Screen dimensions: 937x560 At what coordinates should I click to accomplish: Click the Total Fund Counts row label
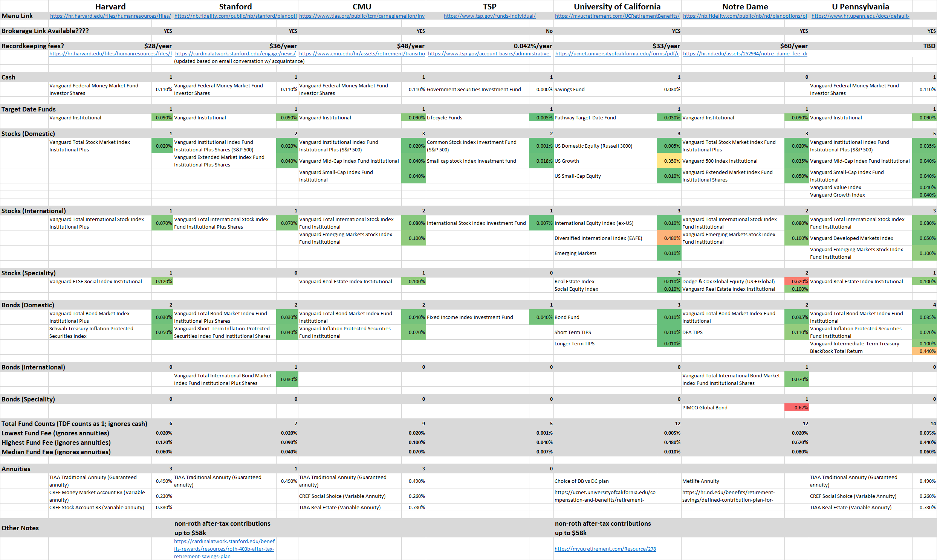(74, 424)
